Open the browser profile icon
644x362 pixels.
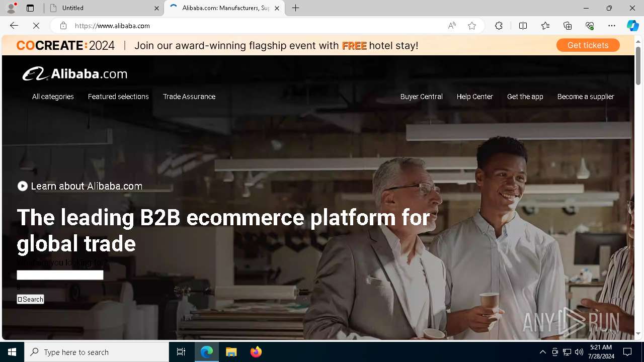point(11,8)
